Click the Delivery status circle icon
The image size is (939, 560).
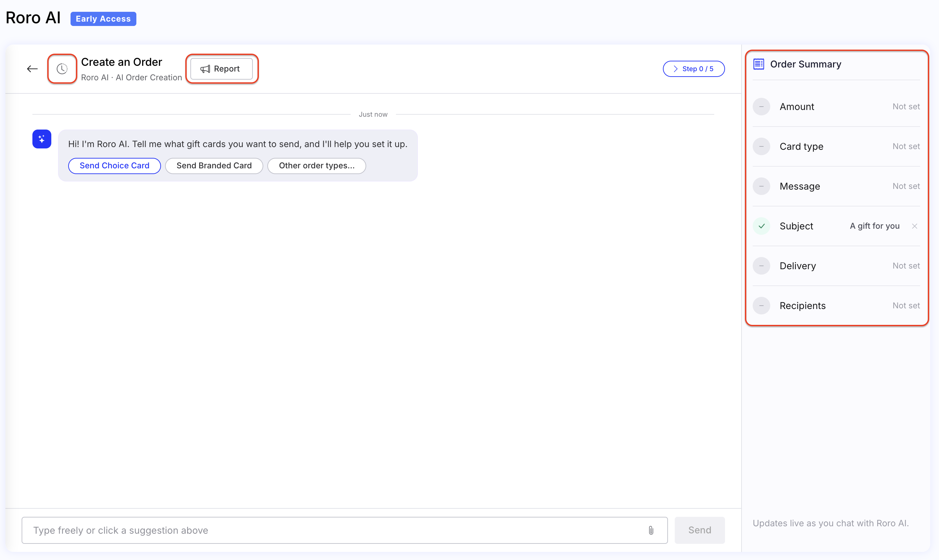tap(761, 266)
